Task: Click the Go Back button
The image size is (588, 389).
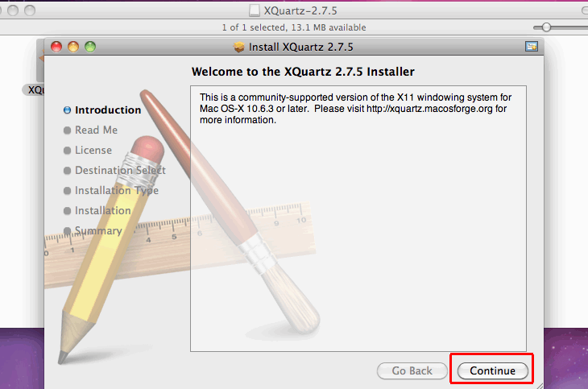Action: (412, 370)
